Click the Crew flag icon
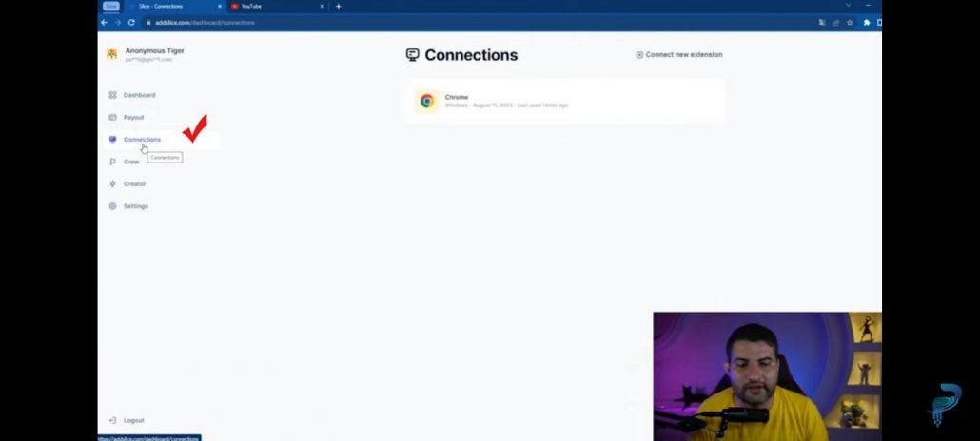Viewport: 980px width, 441px height. point(112,162)
